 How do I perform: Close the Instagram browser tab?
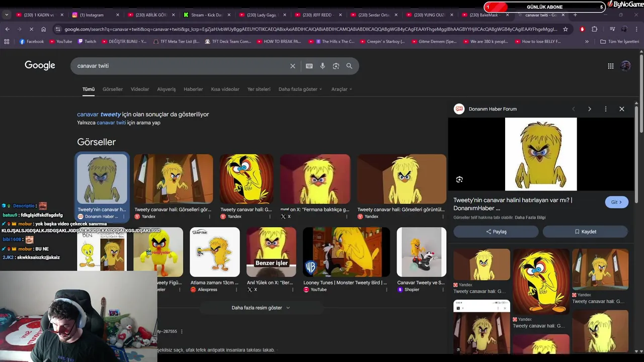coord(118,15)
